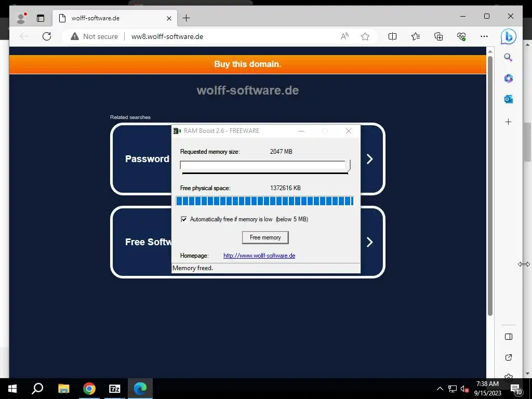Add a sidebar app with the plus icon
Viewport: 532px width, 399px height.
(508, 122)
